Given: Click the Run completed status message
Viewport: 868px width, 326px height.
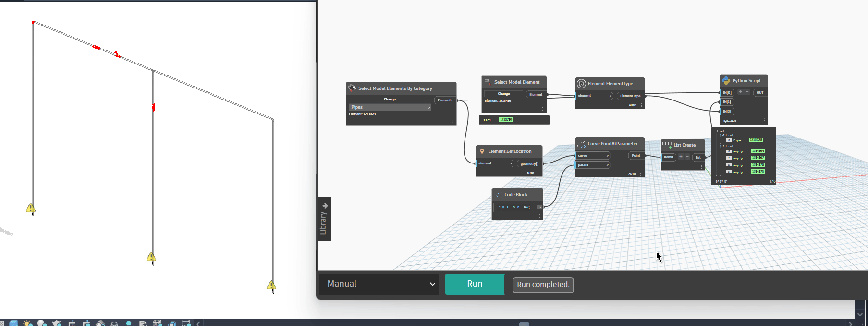Looking at the screenshot, I should point(543,285).
